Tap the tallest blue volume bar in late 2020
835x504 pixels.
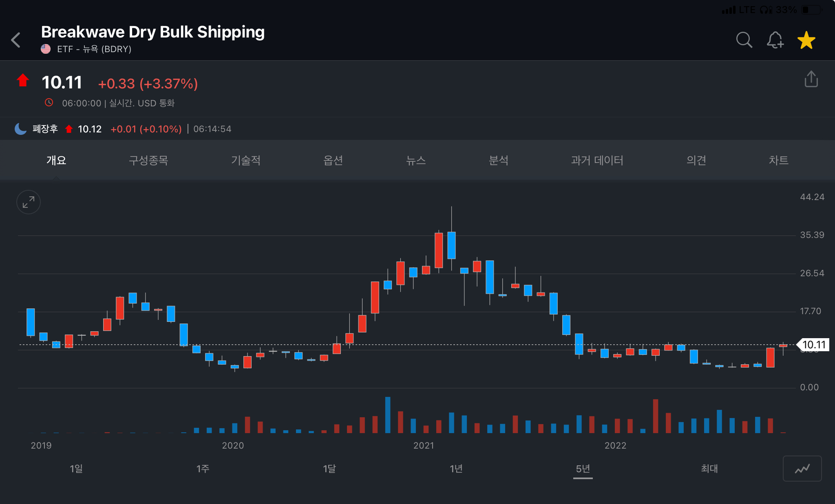[388, 415]
